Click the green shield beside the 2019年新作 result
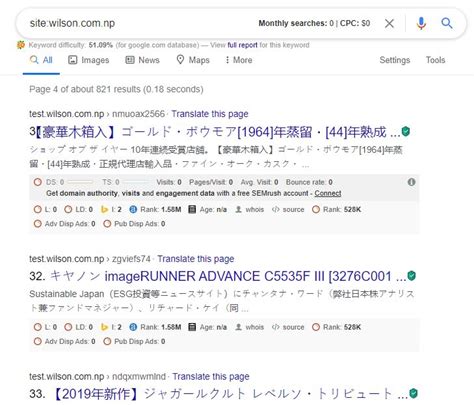 413,393
